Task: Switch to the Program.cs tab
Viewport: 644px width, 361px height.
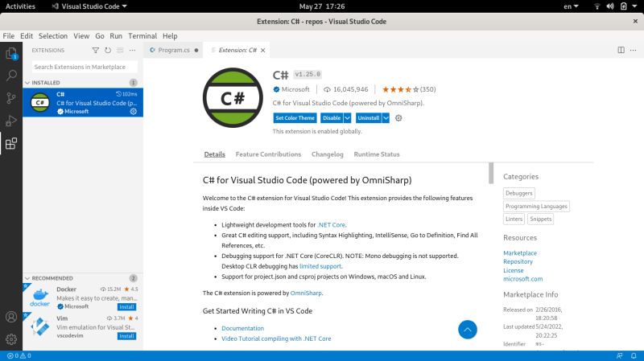Action: [x=173, y=50]
